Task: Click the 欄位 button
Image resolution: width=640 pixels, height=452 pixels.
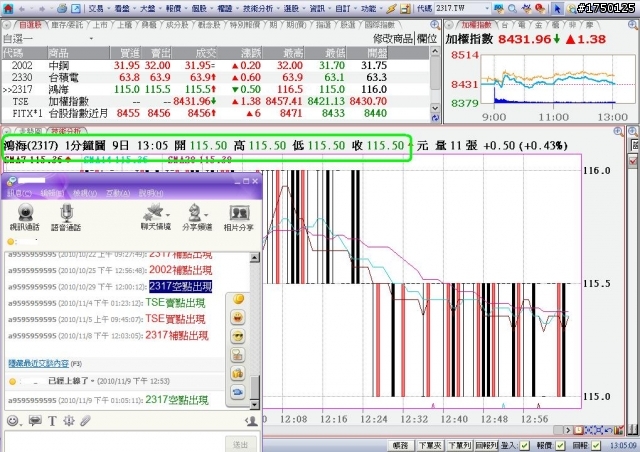Action: pyautogui.click(x=427, y=39)
